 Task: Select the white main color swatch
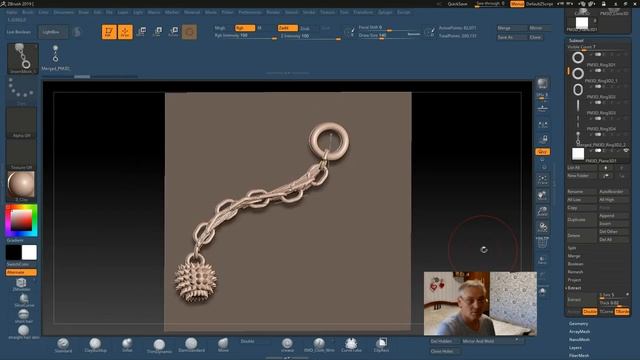point(29,252)
